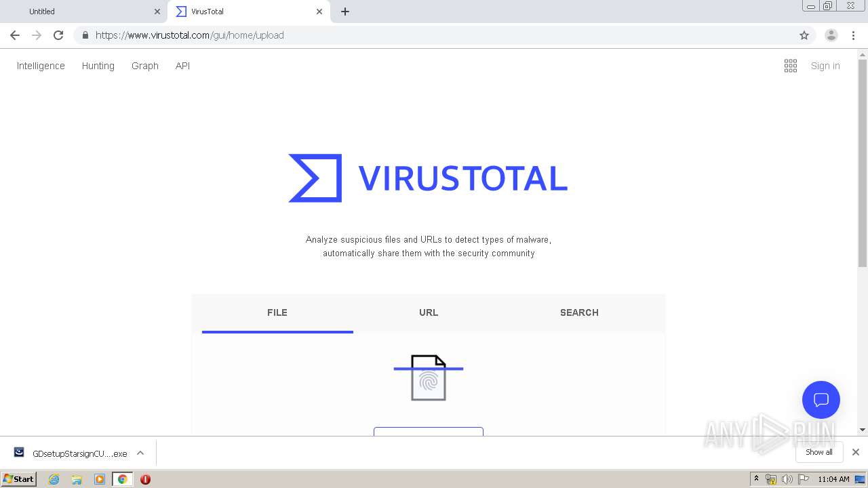Switch to the VirusTotal browser tab
Viewport: 868px width, 488px height.
pyautogui.click(x=248, y=12)
